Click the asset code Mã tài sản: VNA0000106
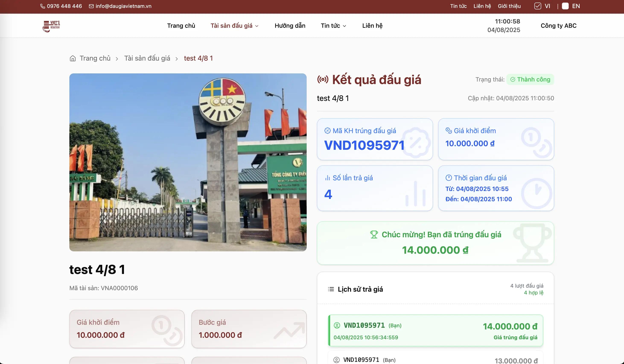Image resolution: width=624 pixels, height=364 pixels. tap(104, 288)
